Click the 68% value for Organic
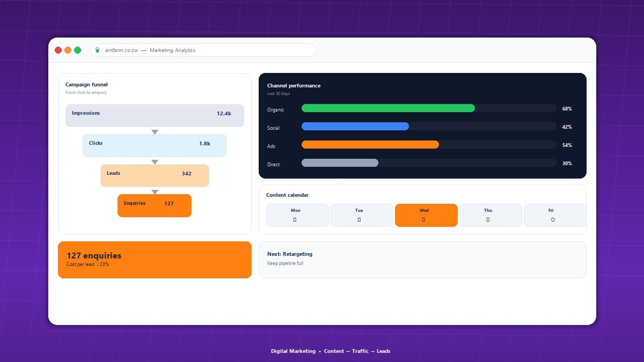Viewport: 644px width, 362px height. 567,109
